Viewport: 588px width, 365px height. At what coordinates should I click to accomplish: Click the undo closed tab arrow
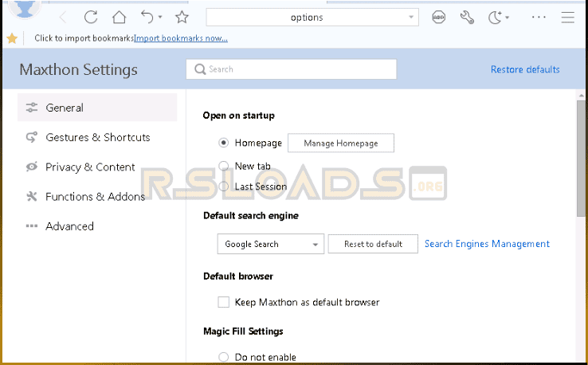point(147,17)
